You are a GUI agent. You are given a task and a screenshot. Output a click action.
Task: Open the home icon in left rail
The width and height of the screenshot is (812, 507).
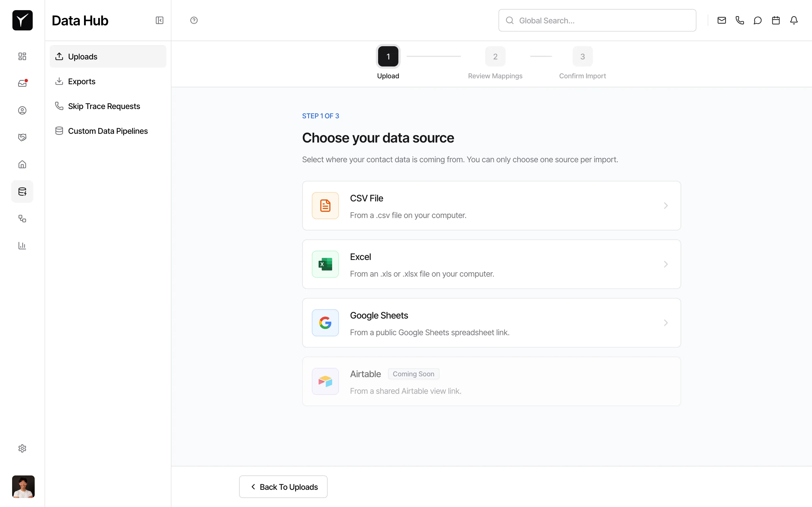pyautogui.click(x=22, y=164)
